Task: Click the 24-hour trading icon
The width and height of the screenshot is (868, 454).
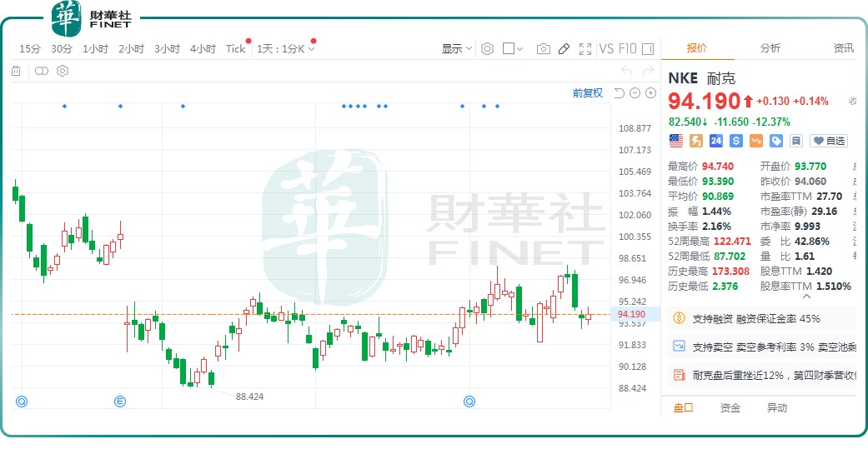Action: (715, 141)
